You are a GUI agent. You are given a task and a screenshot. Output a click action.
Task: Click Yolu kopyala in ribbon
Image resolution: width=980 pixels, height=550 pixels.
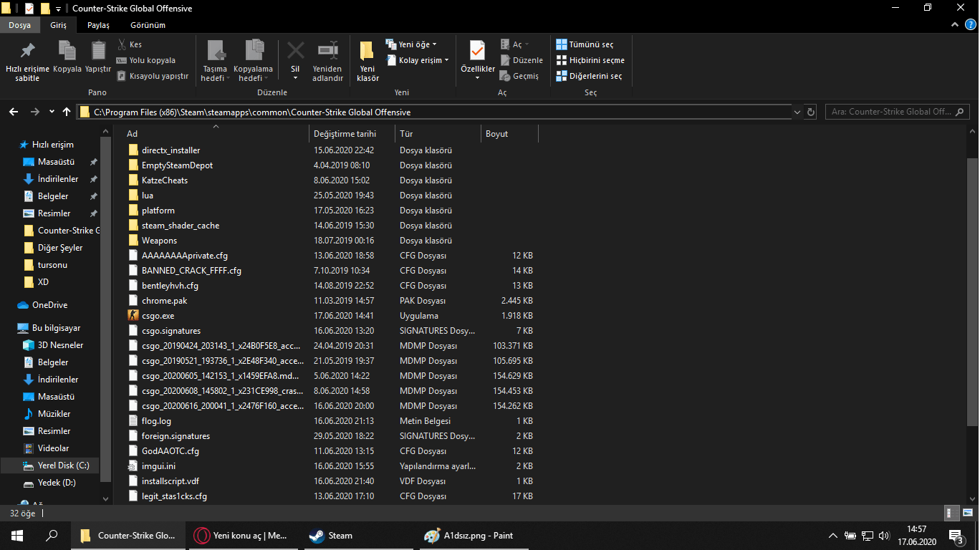point(145,60)
